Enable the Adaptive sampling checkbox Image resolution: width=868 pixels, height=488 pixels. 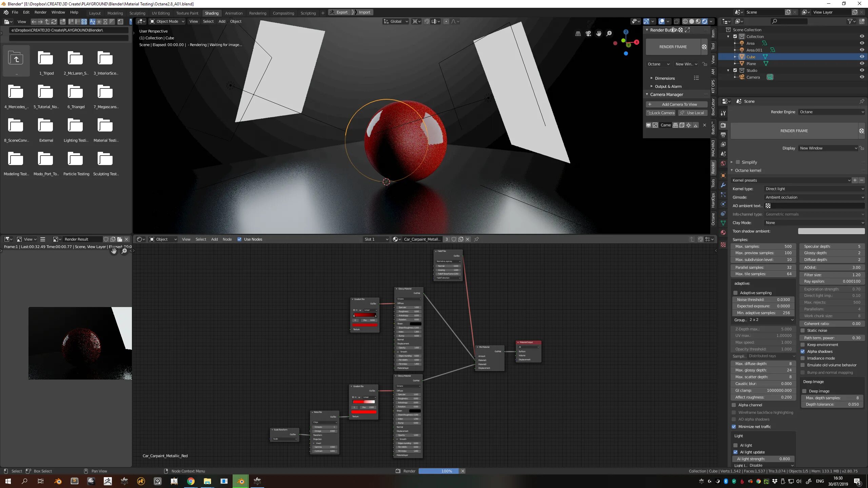point(735,293)
